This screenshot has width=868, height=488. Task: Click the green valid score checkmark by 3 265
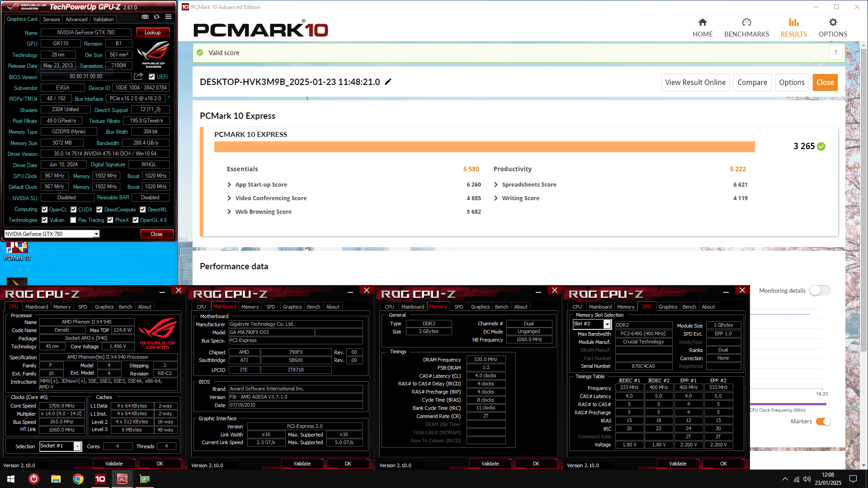coord(821,146)
